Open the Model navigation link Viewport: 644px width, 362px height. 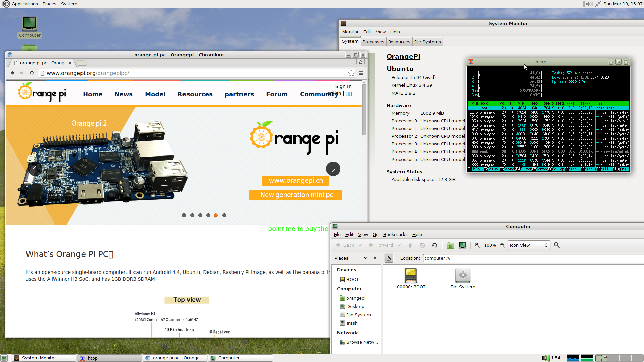(155, 94)
